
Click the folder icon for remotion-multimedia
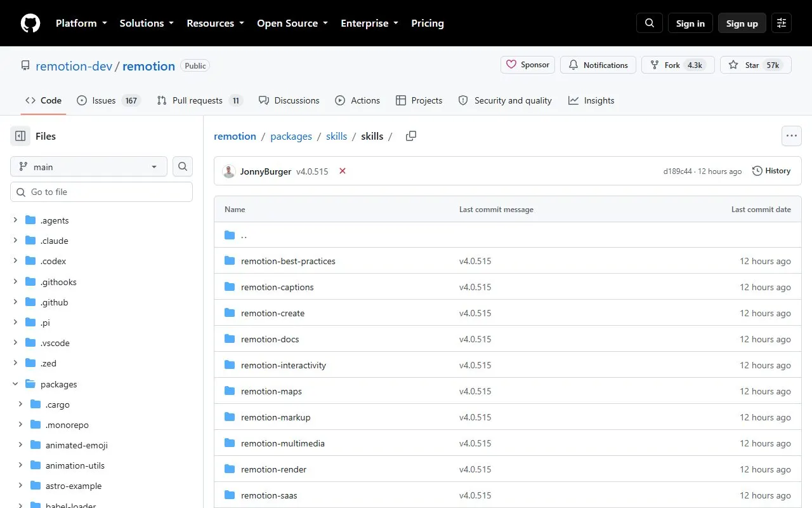click(230, 443)
